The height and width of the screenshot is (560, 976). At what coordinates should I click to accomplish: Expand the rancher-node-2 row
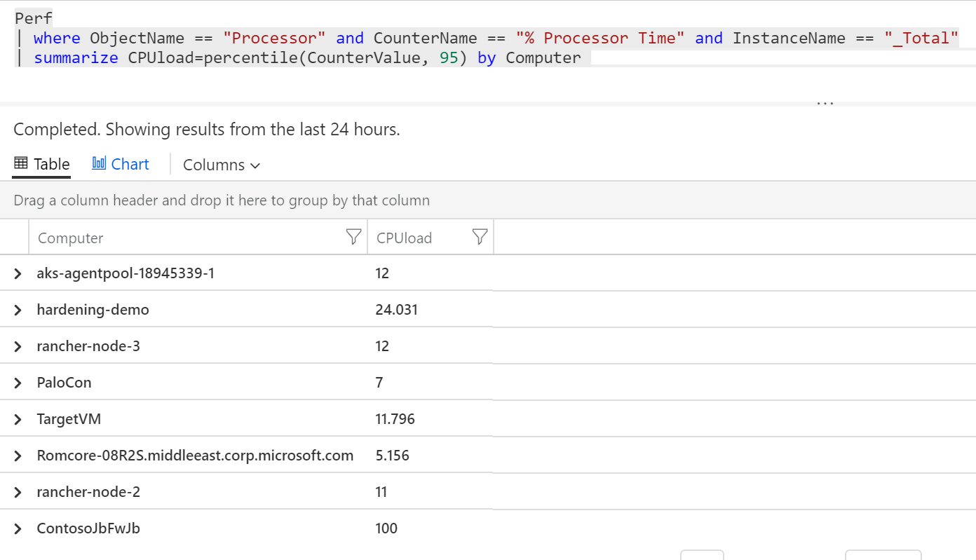(18, 492)
